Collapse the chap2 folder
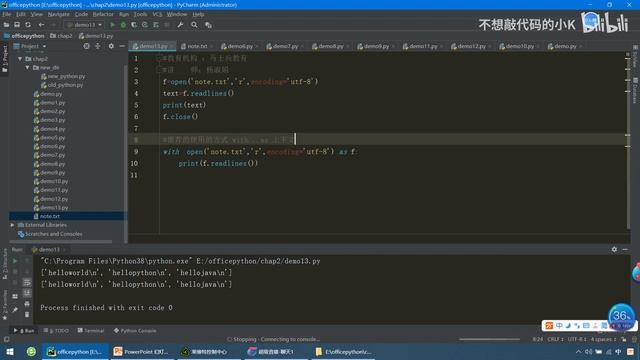640x360 pixels. coord(20,59)
